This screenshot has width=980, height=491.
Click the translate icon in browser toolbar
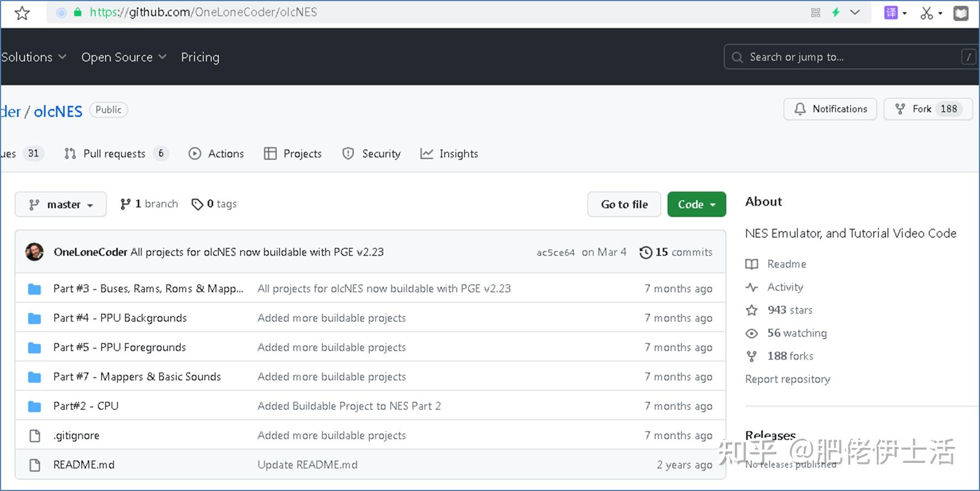click(x=891, y=13)
